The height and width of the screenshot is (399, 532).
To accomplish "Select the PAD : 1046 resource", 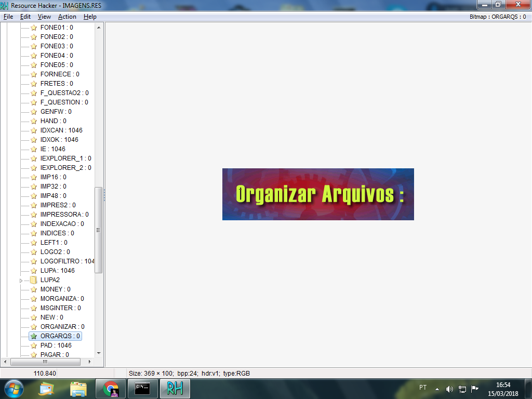I will (56, 345).
